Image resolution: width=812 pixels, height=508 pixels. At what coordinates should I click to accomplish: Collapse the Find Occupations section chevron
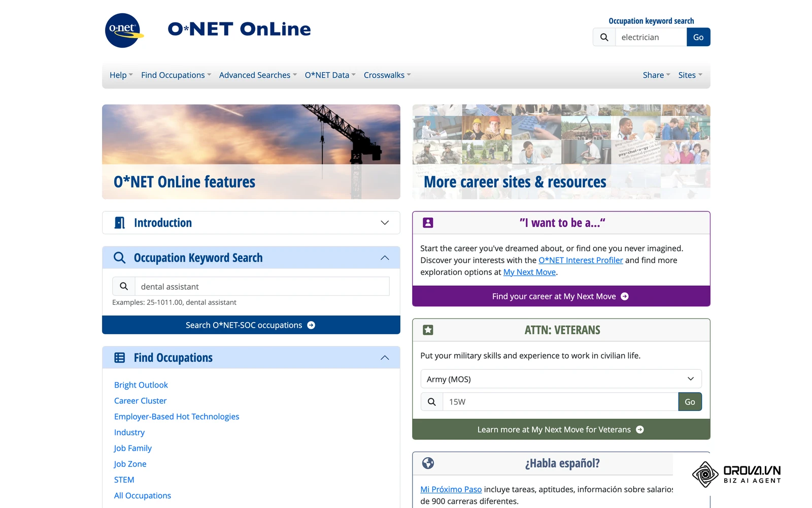pyautogui.click(x=385, y=358)
